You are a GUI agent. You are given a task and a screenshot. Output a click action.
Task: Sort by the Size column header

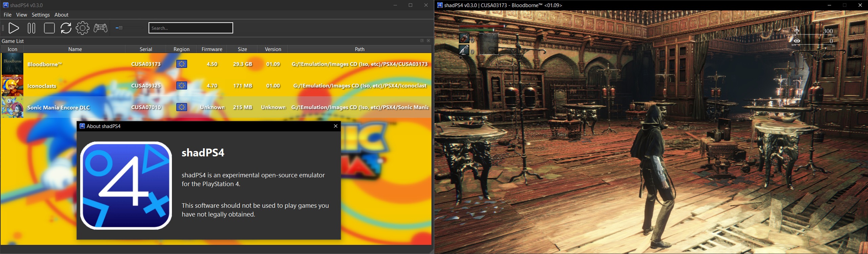pyautogui.click(x=242, y=49)
